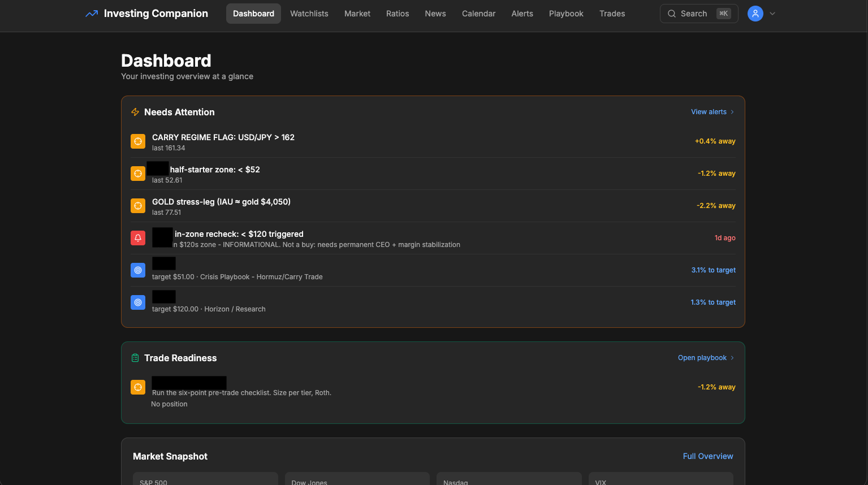
Task: Click the Trade Readiness clipboard icon
Action: pos(135,358)
